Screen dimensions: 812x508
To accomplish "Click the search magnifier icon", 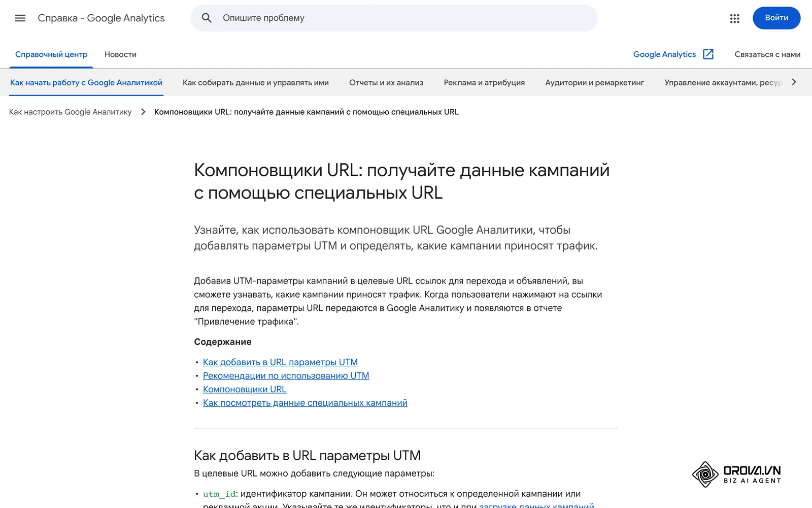I will (207, 18).
